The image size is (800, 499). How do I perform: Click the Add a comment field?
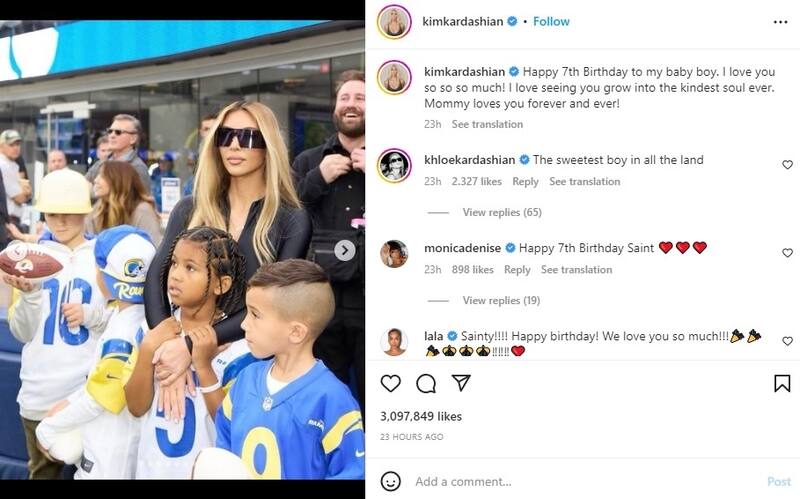tap(587, 482)
